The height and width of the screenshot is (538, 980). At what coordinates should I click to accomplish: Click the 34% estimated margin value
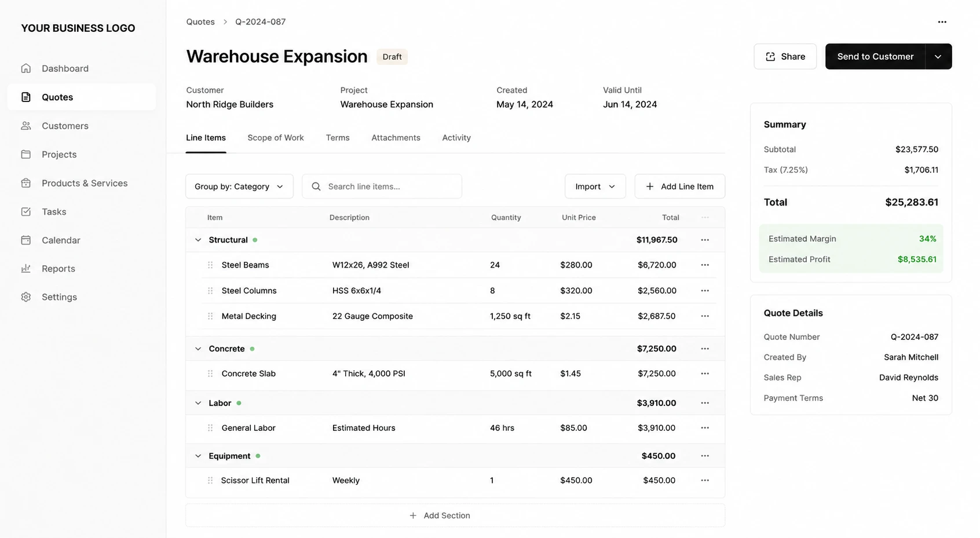pyautogui.click(x=927, y=239)
